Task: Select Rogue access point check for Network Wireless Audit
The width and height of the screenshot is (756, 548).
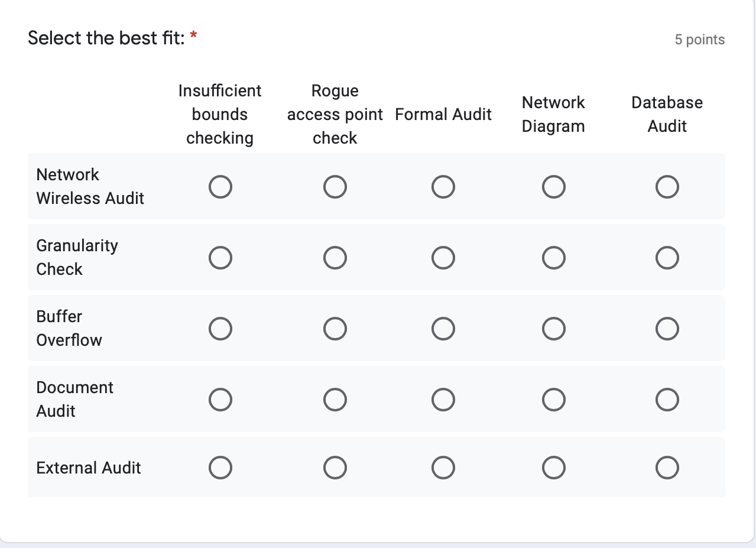Action: tap(335, 186)
